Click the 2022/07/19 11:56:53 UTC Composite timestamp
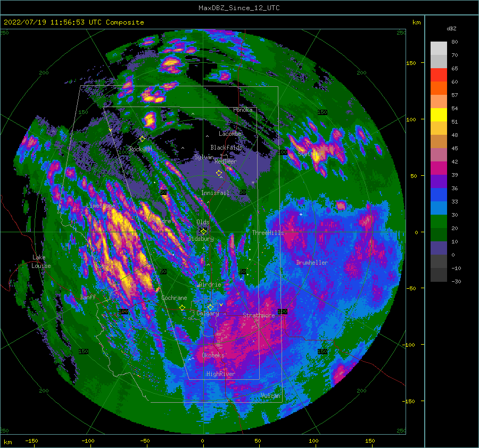 tap(73, 22)
